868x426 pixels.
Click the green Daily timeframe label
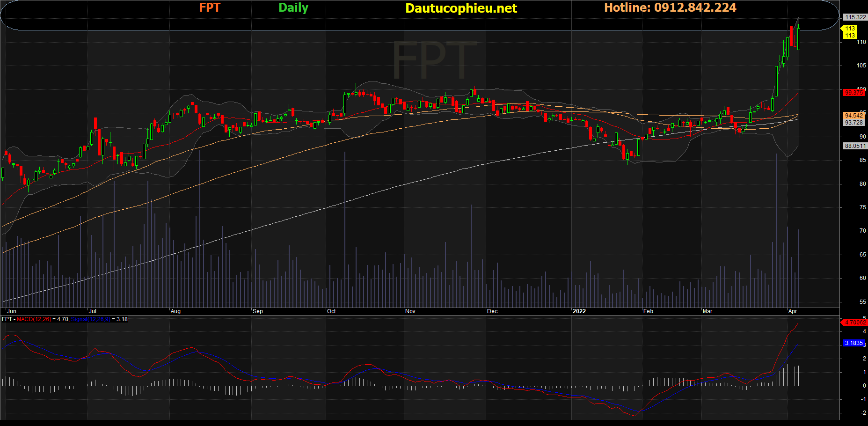293,7
